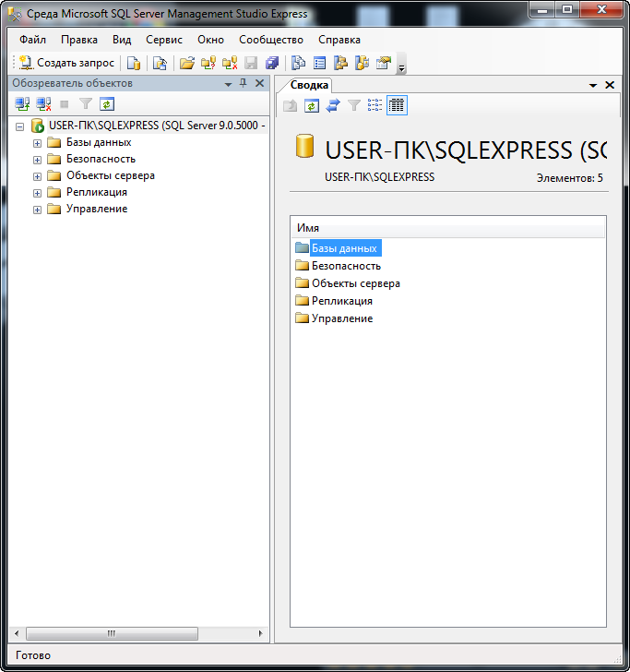This screenshot has width=630, height=672.
Task: Select Базы данных in Сводка list
Action: [345, 248]
